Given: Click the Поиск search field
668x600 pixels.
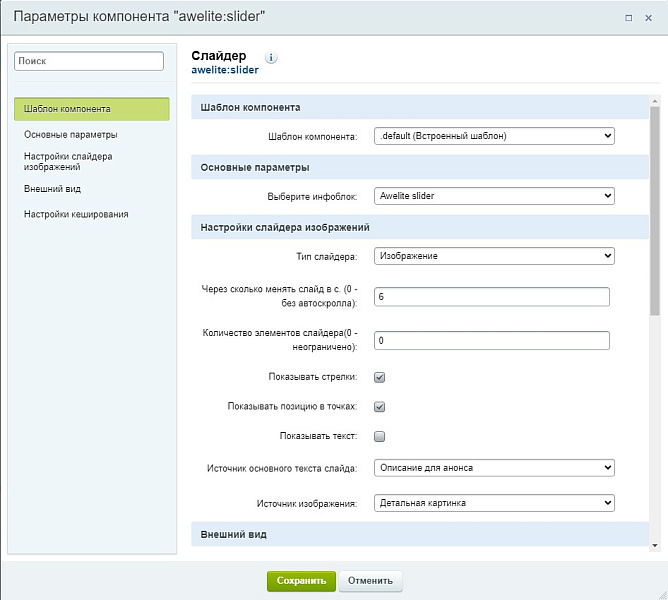Looking at the screenshot, I should click(x=89, y=61).
